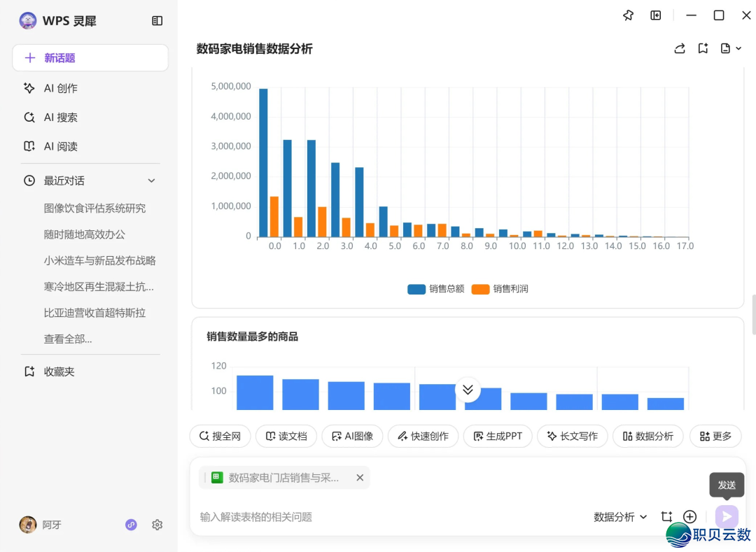Open AI 搜索 in sidebar
This screenshot has height=552, width=756.
(x=60, y=118)
